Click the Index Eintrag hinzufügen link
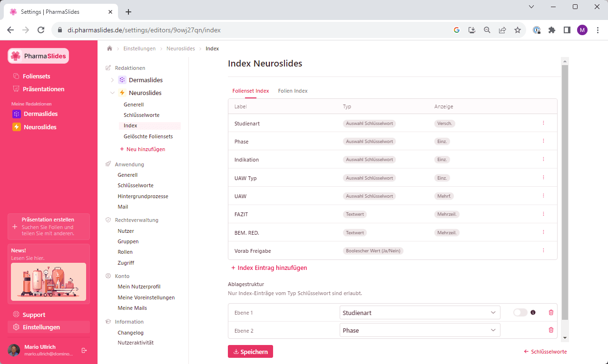The height and width of the screenshot is (364, 608). click(x=269, y=268)
